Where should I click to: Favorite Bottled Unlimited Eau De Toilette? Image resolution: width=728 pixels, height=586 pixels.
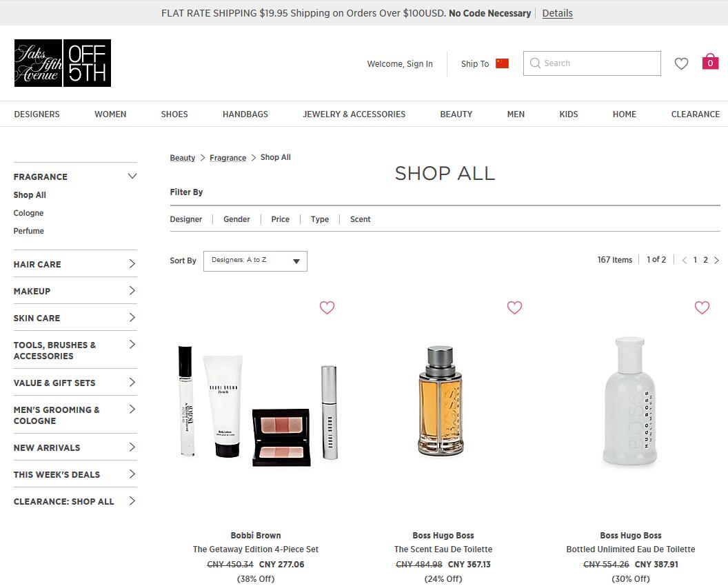(x=702, y=307)
